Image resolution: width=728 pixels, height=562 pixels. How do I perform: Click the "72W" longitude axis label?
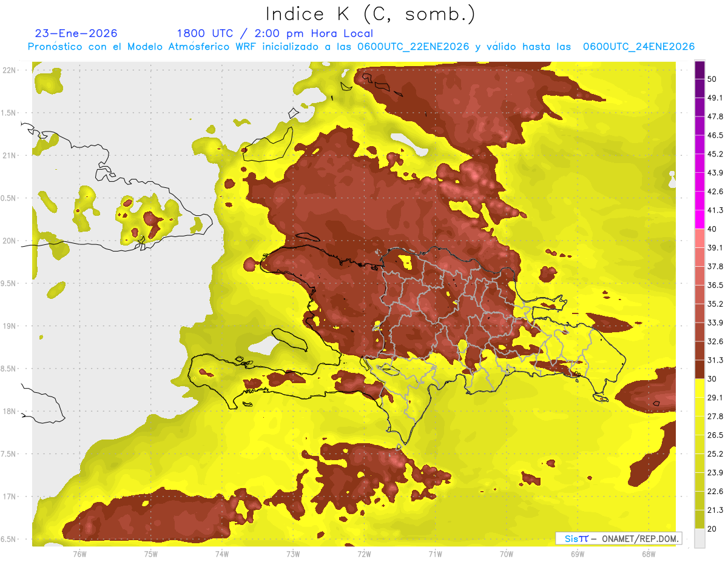(x=364, y=554)
